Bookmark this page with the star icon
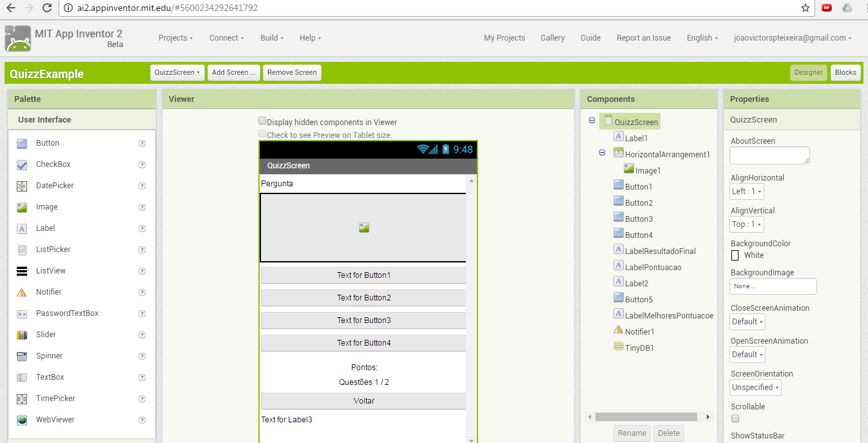 [805, 8]
